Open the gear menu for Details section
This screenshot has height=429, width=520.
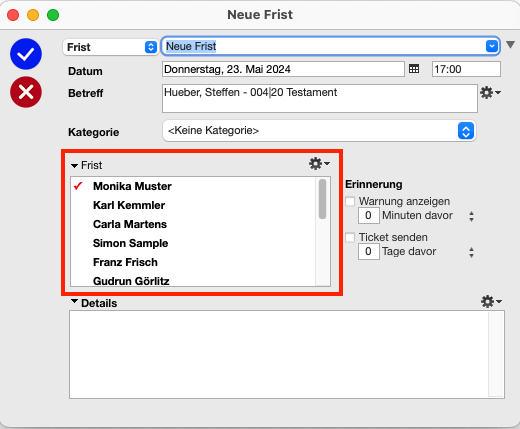pos(491,301)
